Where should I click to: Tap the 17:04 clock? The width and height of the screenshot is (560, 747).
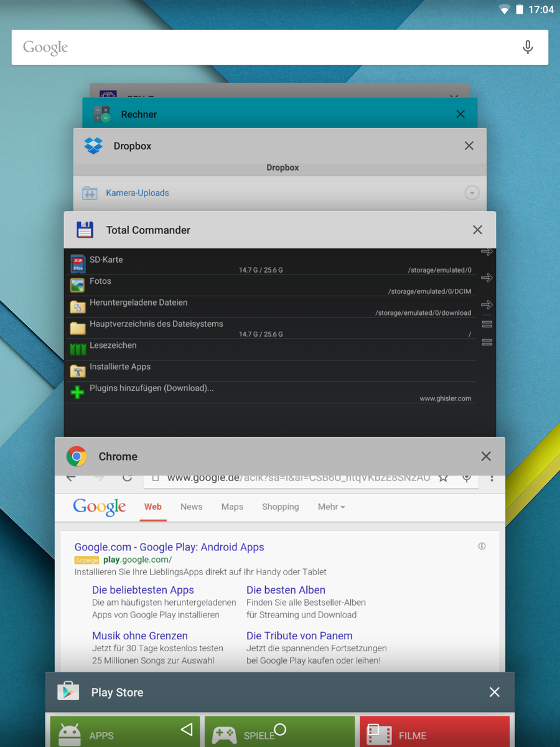[541, 9]
